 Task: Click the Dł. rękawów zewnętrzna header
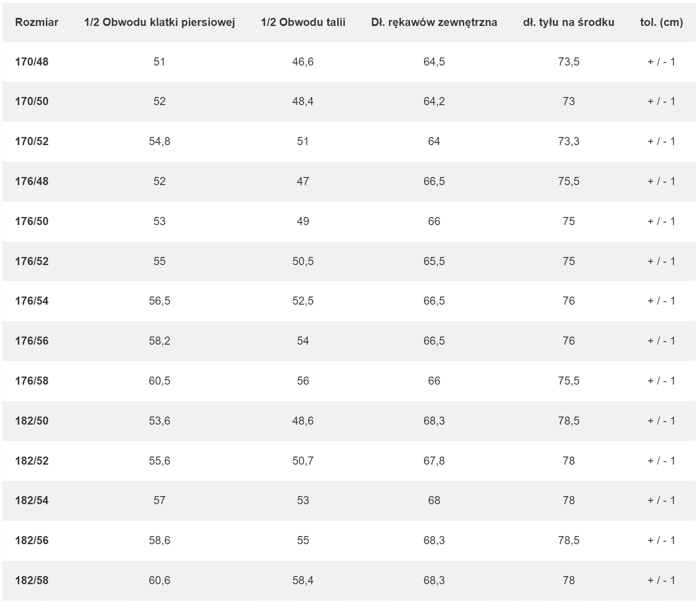click(434, 23)
